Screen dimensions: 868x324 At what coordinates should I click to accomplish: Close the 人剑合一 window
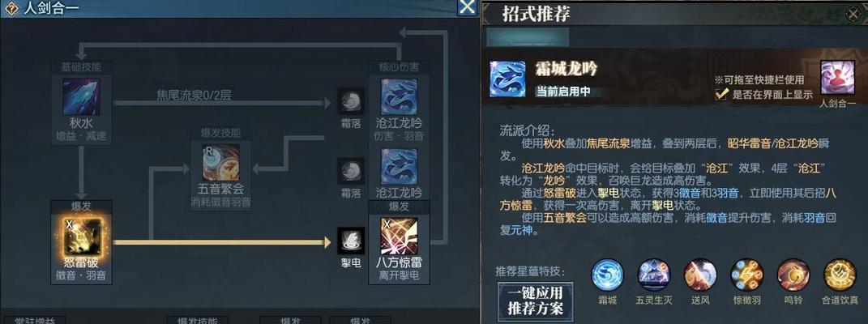pyautogui.click(x=468, y=7)
